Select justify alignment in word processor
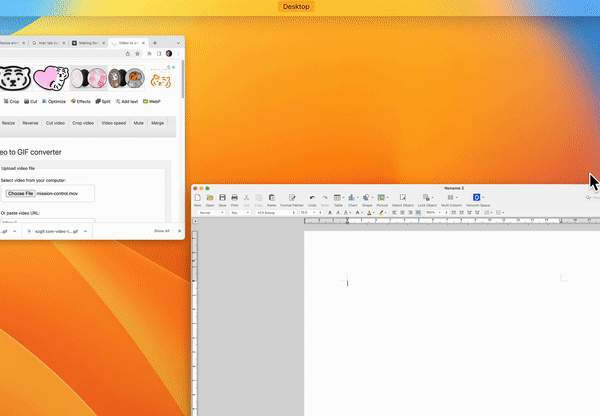This screenshot has height=416, width=600. point(418,212)
